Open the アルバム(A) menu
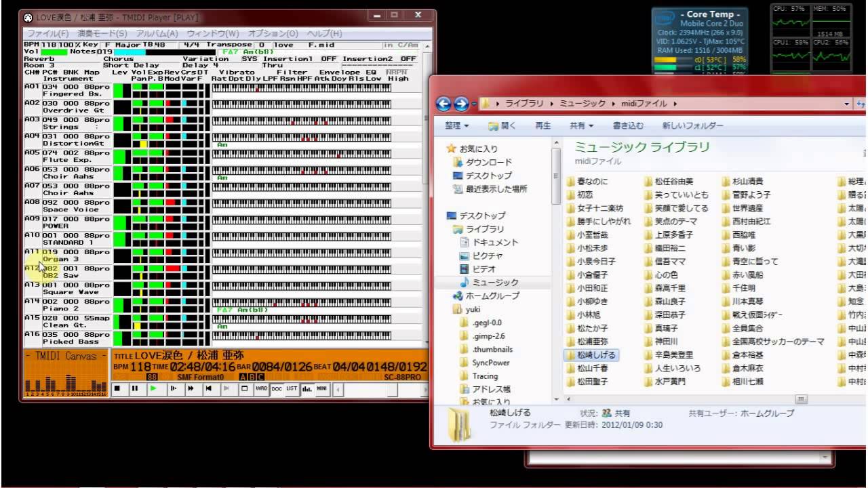 point(157,33)
